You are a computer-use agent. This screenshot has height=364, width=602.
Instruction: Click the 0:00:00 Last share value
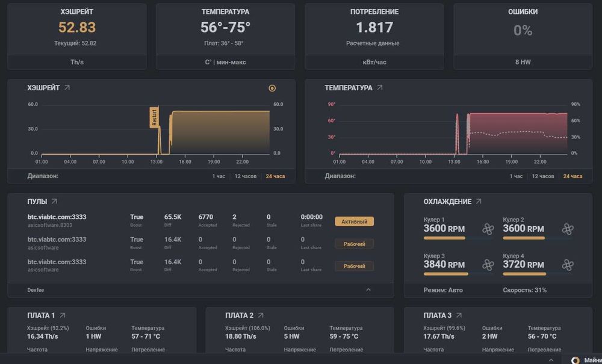click(x=312, y=217)
